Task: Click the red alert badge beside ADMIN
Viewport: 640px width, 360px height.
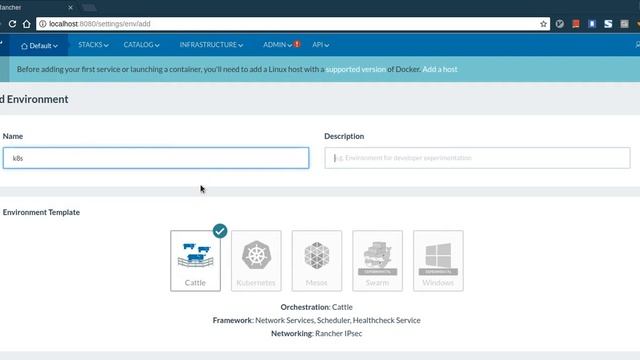Action: pyautogui.click(x=297, y=44)
